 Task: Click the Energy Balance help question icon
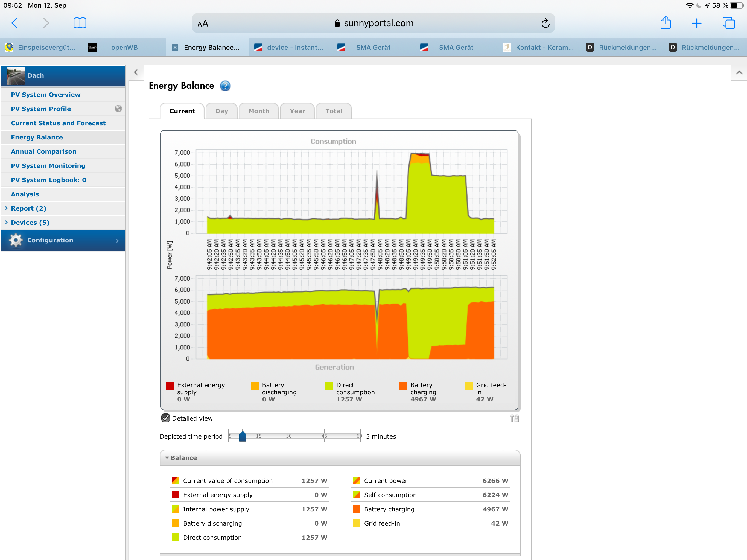(x=225, y=86)
